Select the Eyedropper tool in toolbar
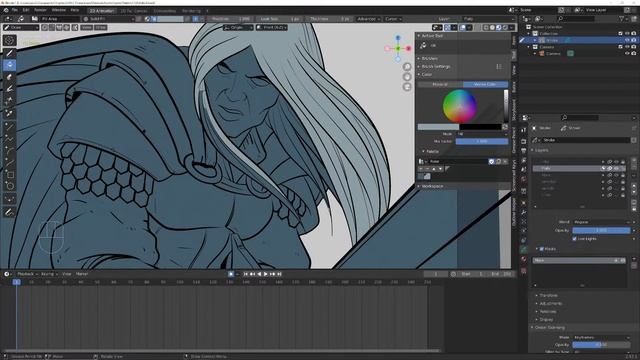The height and width of the screenshot is (360, 640). (x=10, y=113)
